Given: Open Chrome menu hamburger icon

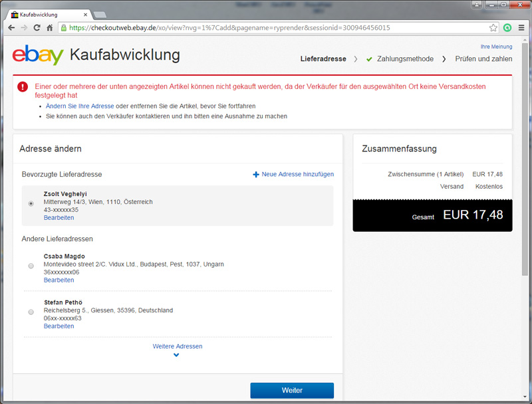Looking at the screenshot, I should coord(521,28).
